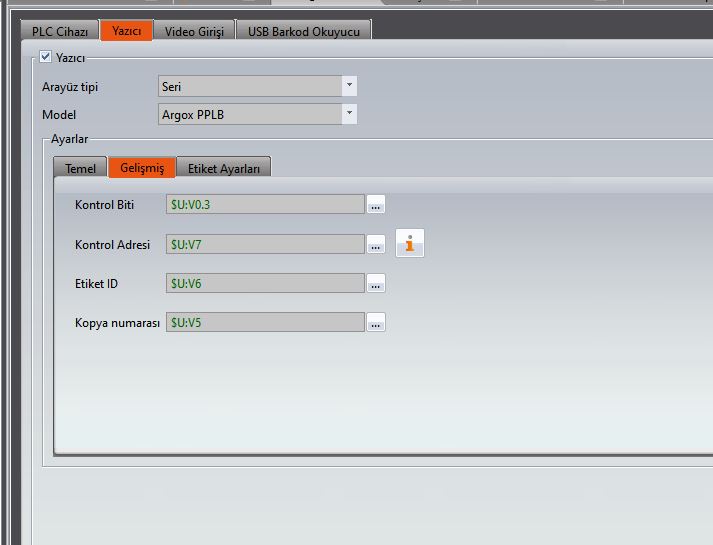Image resolution: width=713 pixels, height=545 pixels.
Task: Click the ellipsis button for Kopya numarası
Action: 376,323
